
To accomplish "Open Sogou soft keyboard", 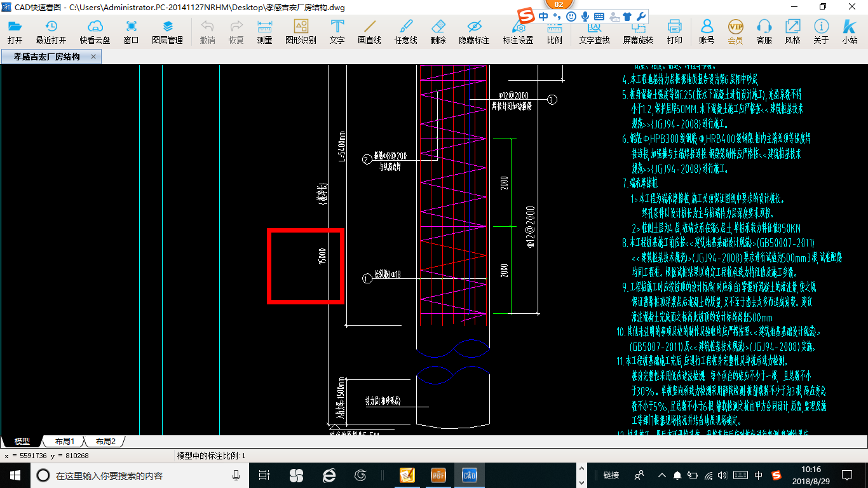I will (599, 16).
